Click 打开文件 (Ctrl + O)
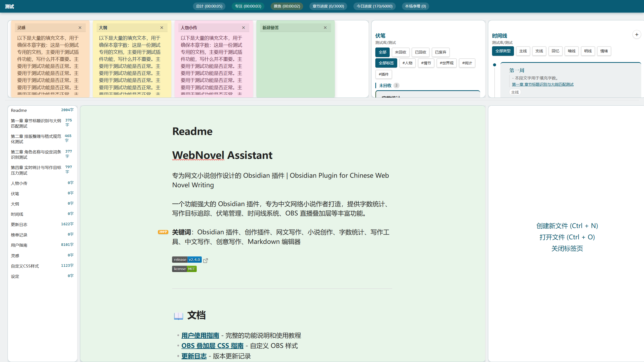Screen dimensions: 644x362 pos(567,237)
